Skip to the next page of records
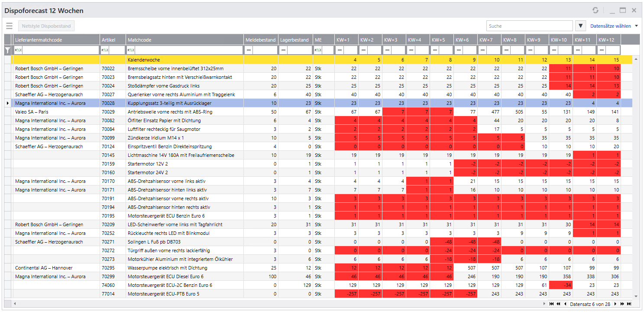 click(623, 304)
